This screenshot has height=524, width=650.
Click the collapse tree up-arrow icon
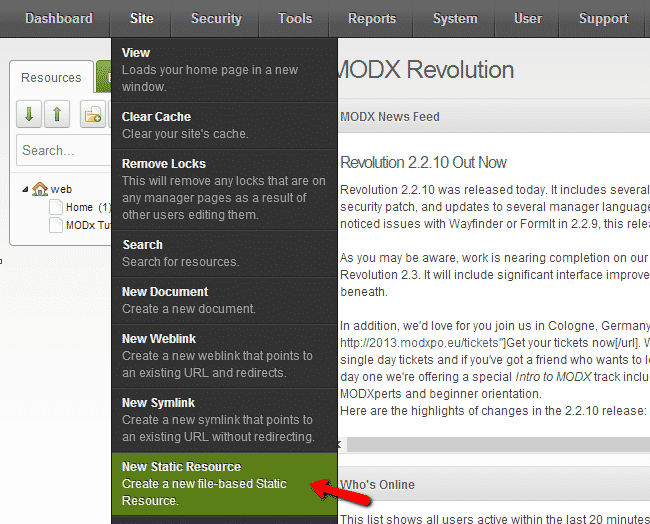pyautogui.click(x=57, y=115)
